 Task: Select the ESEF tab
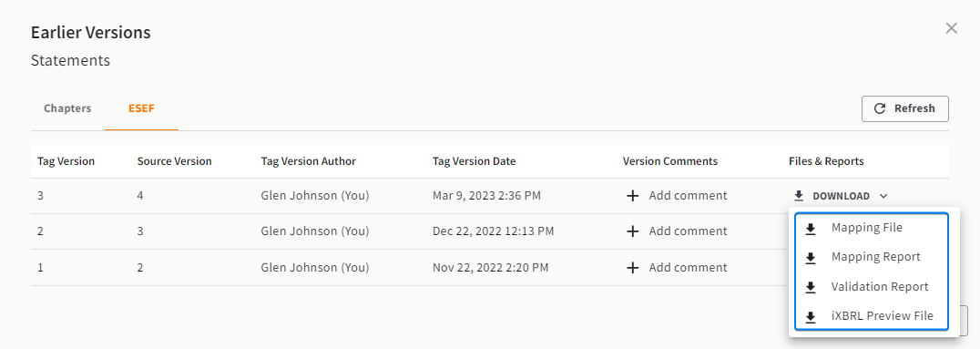[x=141, y=108]
